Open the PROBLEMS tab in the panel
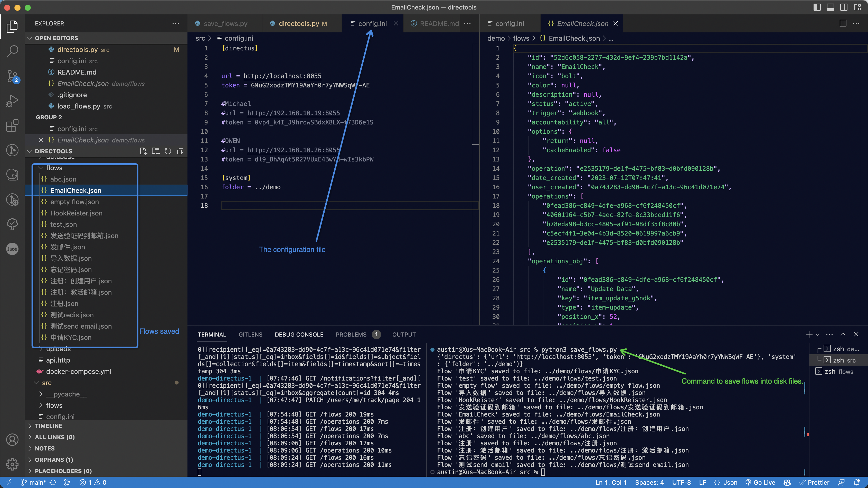This screenshot has width=868, height=488. point(351,334)
